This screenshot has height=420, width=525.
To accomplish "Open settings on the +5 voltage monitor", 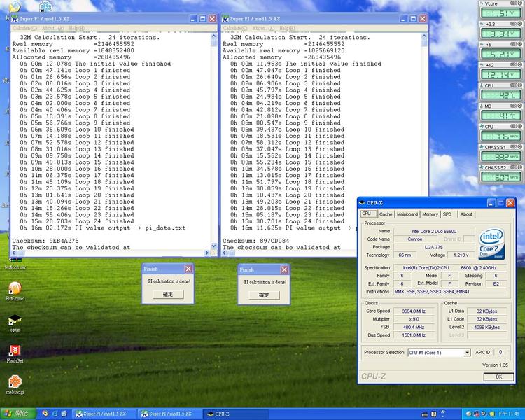I will point(514,44).
